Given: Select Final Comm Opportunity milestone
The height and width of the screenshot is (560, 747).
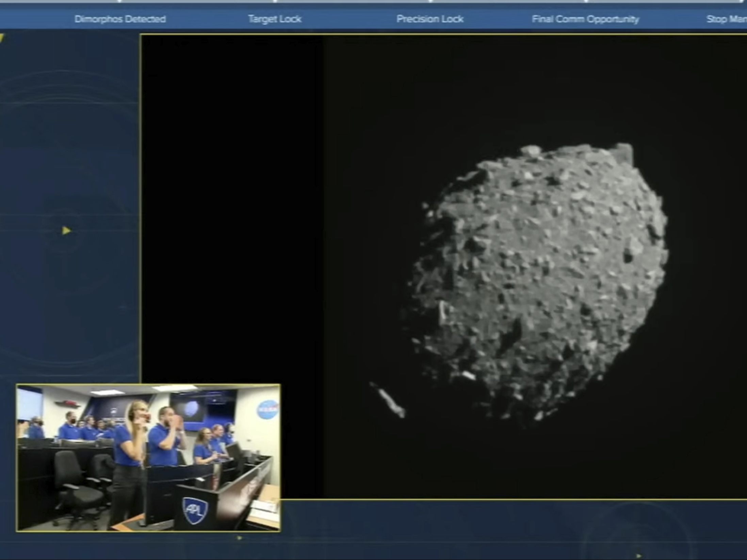Looking at the screenshot, I should tap(585, 19).
